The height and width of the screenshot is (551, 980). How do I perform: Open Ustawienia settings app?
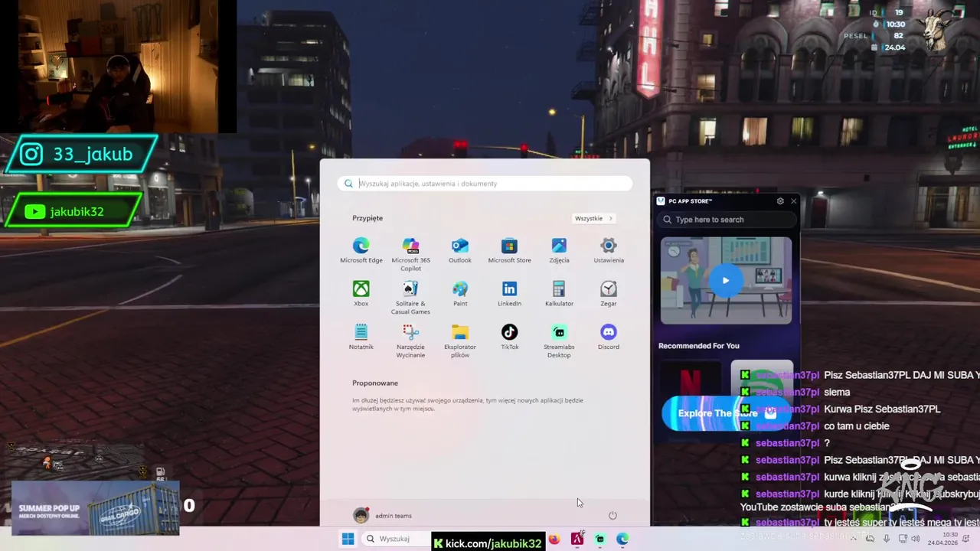click(x=609, y=250)
